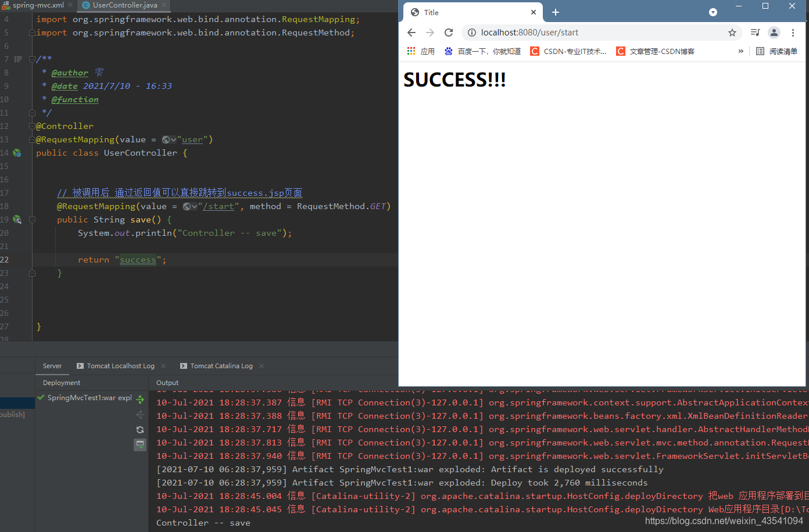Click fold end marker beside the */ comment end
Viewport: 809px width, 532px height.
pos(32,113)
